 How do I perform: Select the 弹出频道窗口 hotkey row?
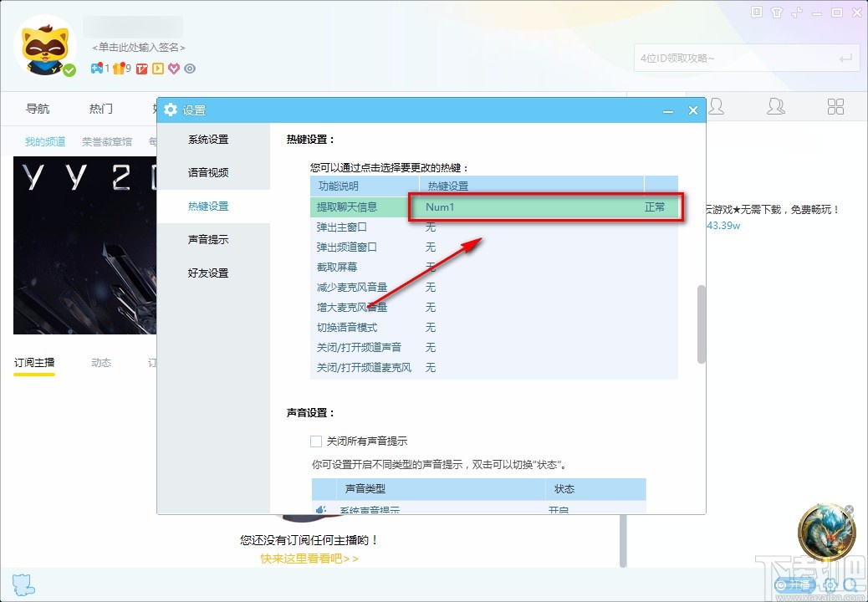point(493,247)
